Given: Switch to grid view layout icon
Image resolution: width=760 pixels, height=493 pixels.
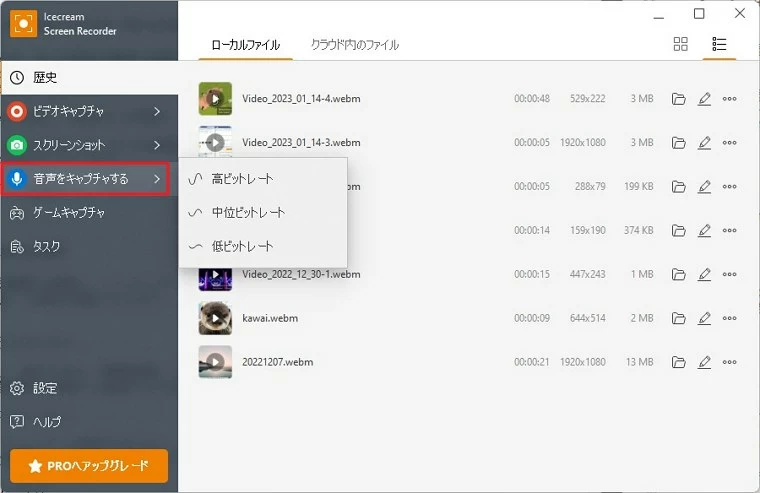Looking at the screenshot, I should point(681,44).
